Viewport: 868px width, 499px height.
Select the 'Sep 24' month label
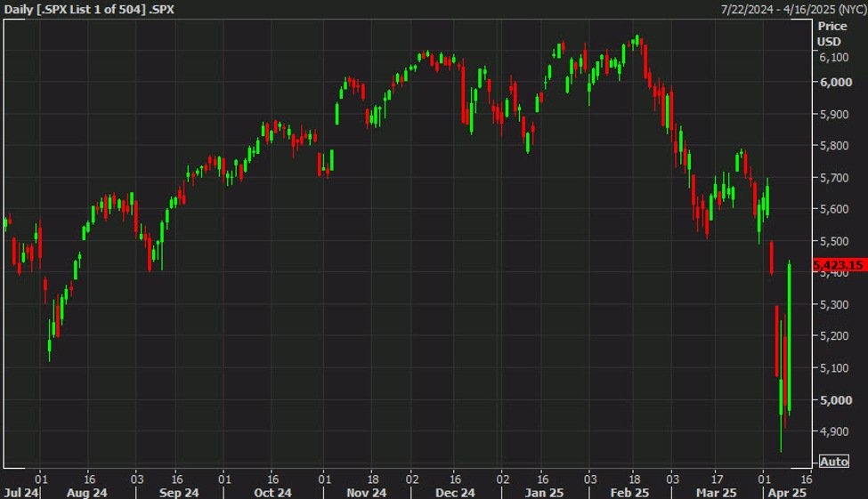(181, 492)
